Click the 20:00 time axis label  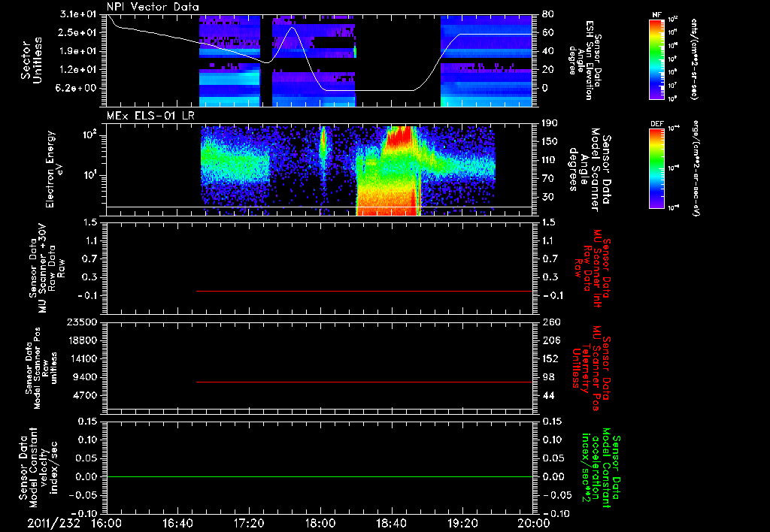pos(534,523)
